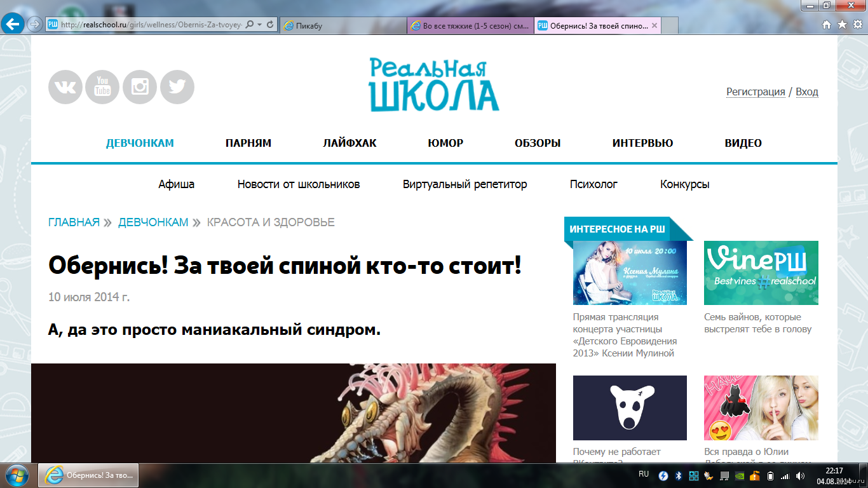This screenshot has width=868, height=488.
Task: Go back with the browser back arrow
Action: click(x=13, y=25)
